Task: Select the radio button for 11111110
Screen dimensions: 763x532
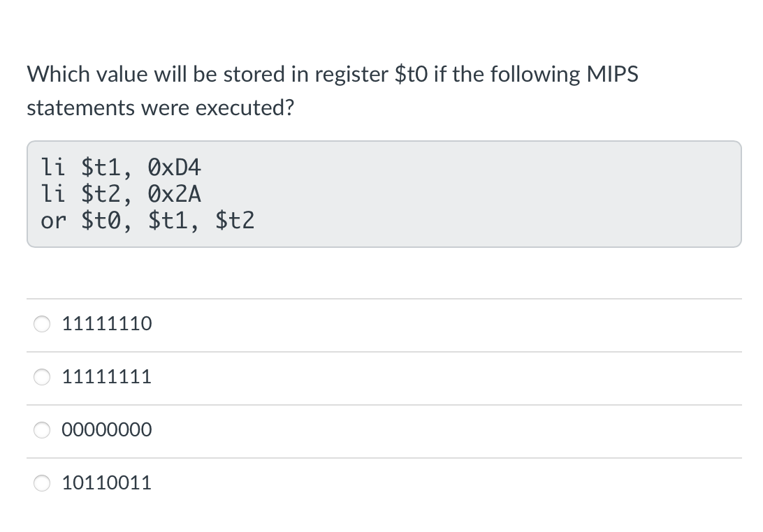Action: 42,324
